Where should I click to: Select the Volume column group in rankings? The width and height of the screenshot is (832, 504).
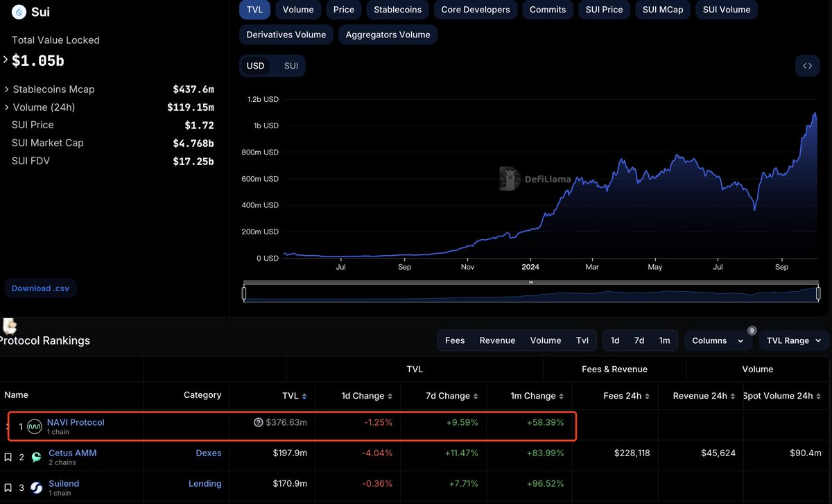pyautogui.click(x=546, y=340)
